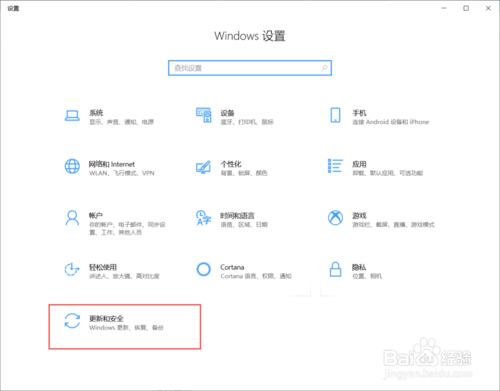Select the 手机 heading text

tap(359, 113)
